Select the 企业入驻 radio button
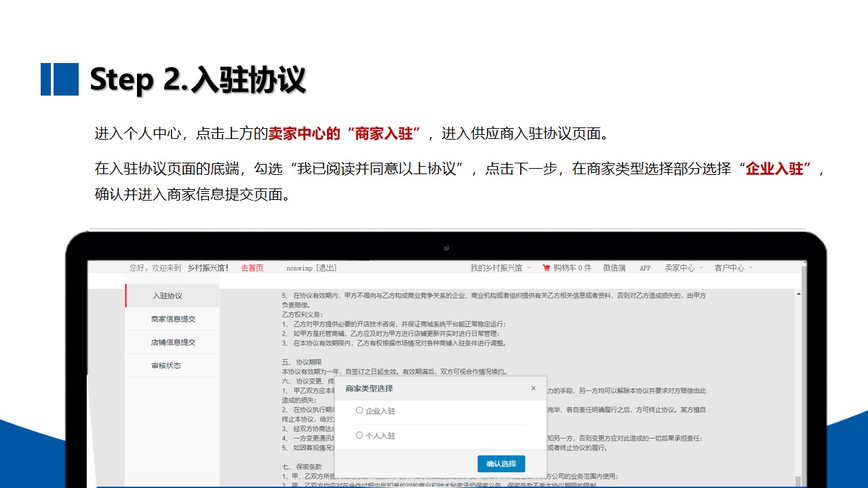Image resolution: width=868 pixels, height=488 pixels. pyautogui.click(x=359, y=411)
